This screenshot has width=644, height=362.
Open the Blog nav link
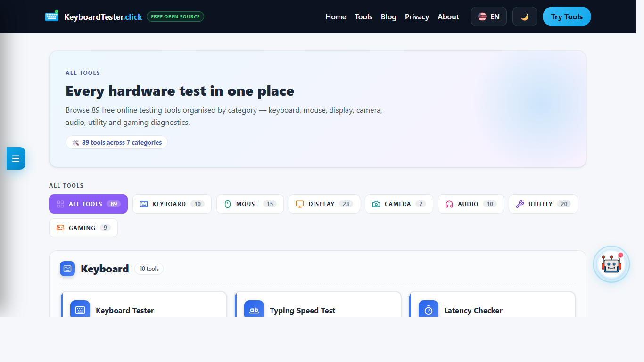(388, 16)
